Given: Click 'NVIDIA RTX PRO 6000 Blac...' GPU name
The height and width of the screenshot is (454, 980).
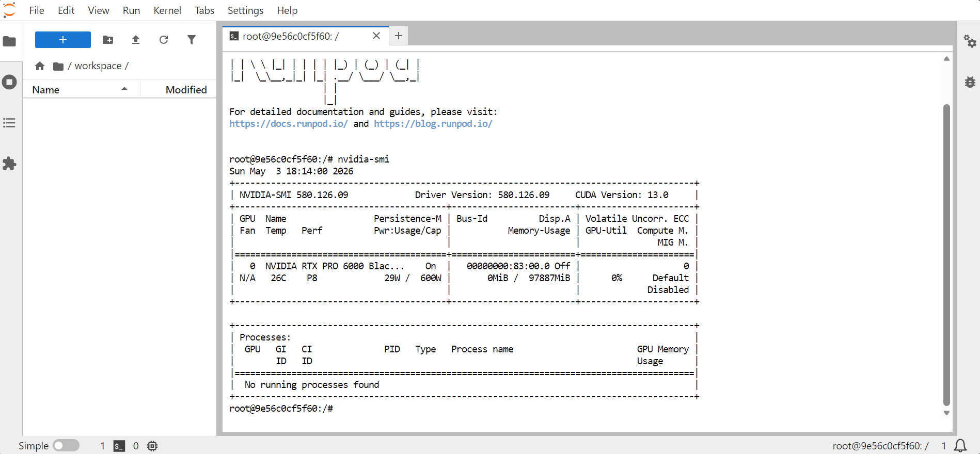Looking at the screenshot, I should (x=335, y=266).
